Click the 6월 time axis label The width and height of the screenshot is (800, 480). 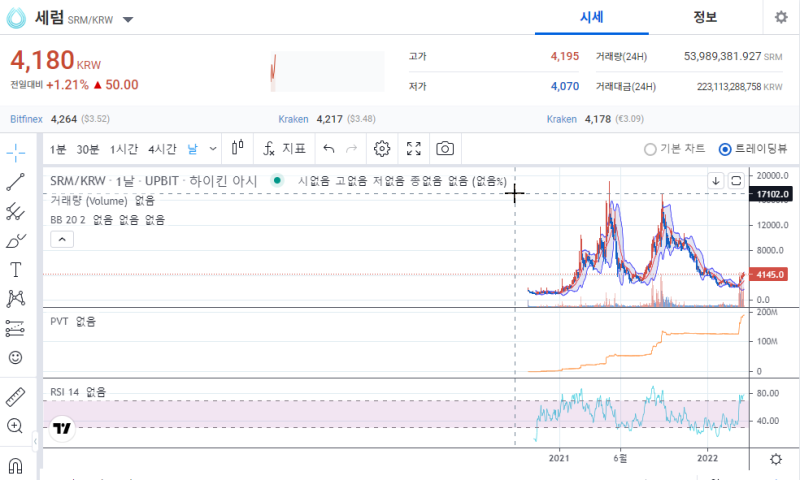coord(620,458)
